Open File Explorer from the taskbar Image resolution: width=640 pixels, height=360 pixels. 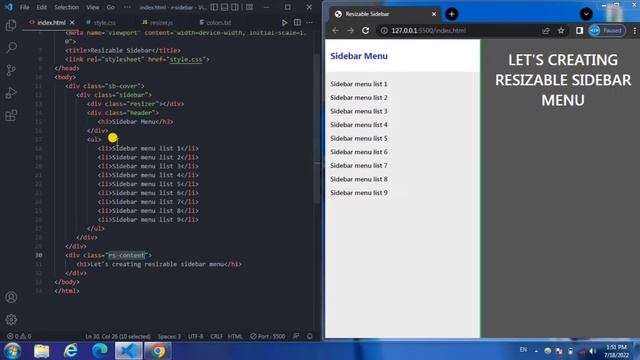pyautogui.click(x=41, y=351)
